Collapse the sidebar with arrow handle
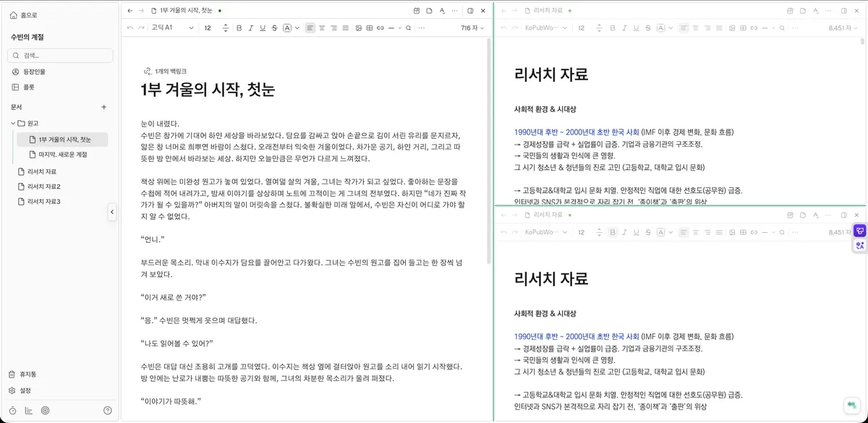The image size is (868, 423). pos(112,212)
